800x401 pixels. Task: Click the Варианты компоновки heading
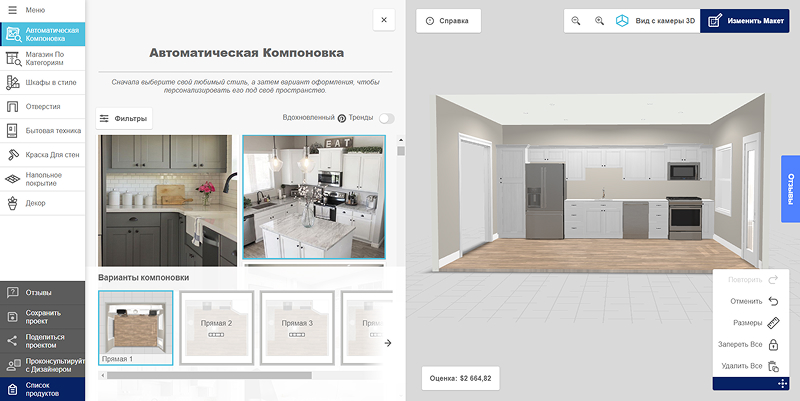click(144, 278)
